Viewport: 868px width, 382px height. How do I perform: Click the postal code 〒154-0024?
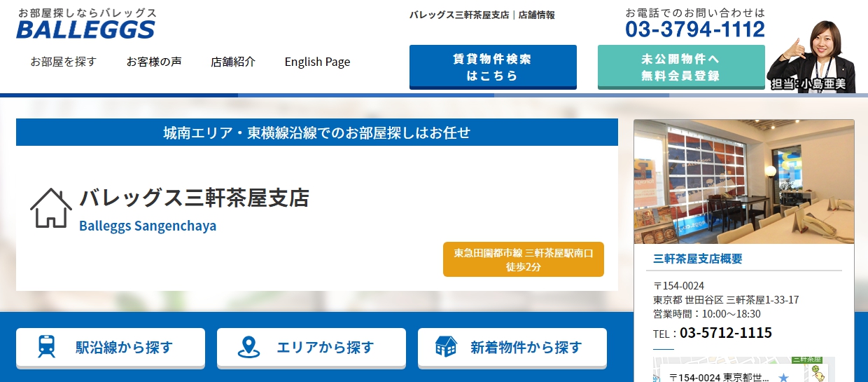click(678, 286)
